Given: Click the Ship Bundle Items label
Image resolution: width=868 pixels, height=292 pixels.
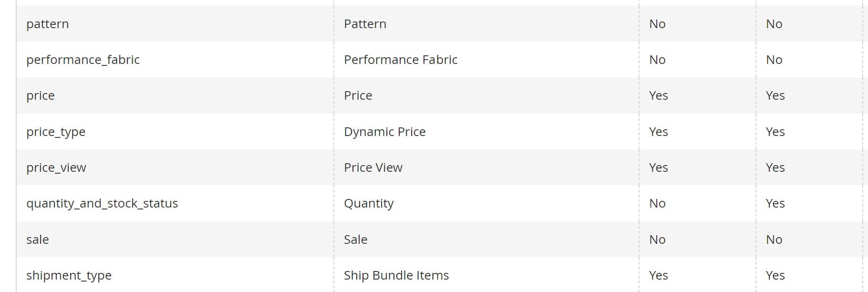Looking at the screenshot, I should coord(396,275).
